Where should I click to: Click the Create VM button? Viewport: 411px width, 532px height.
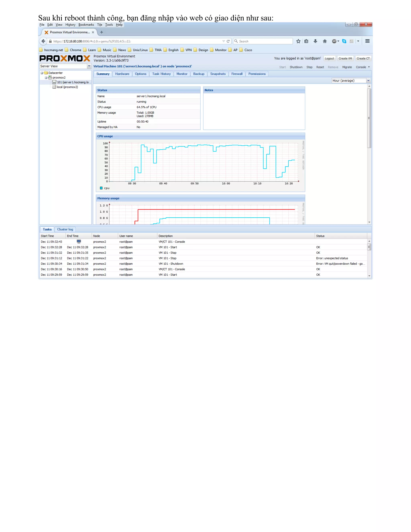[x=345, y=58]
